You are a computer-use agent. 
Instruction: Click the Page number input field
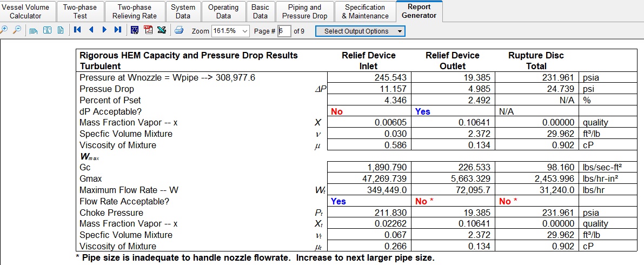(x=284, y=31)
